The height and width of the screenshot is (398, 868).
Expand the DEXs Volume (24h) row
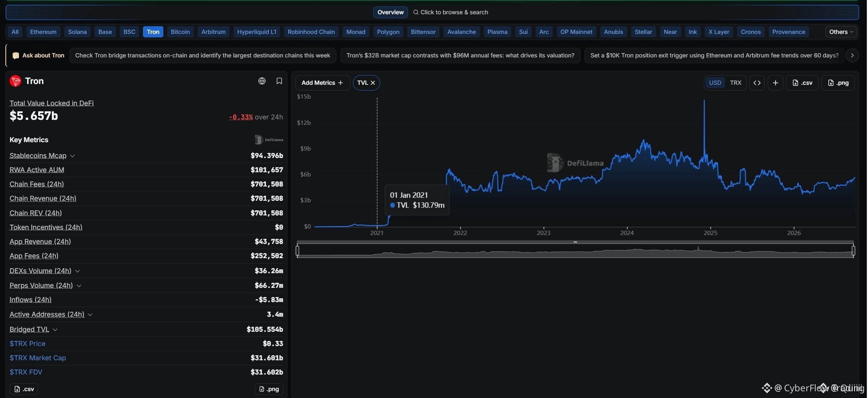click(77, 271)
